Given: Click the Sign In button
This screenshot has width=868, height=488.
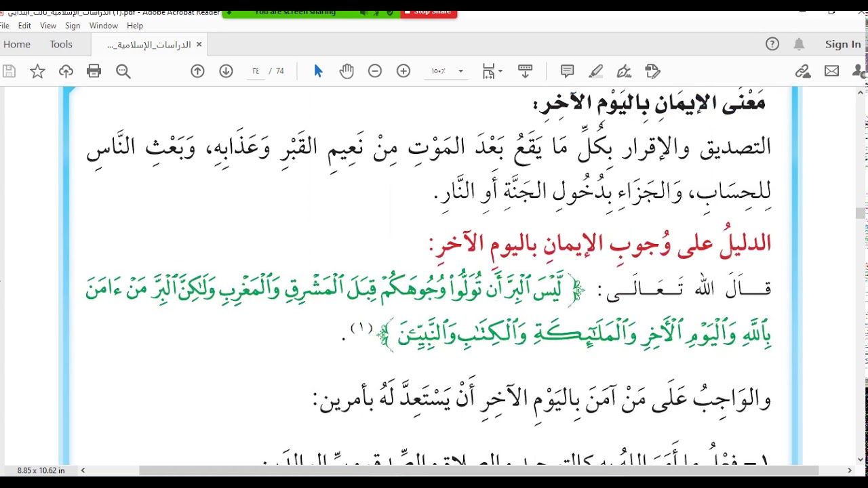Looking at the screenshot, I should click(x=843, y=44).
